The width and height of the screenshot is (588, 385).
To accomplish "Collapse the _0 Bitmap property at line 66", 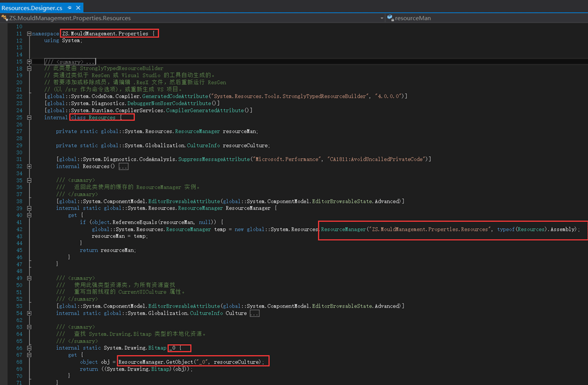I will point(29,348).
